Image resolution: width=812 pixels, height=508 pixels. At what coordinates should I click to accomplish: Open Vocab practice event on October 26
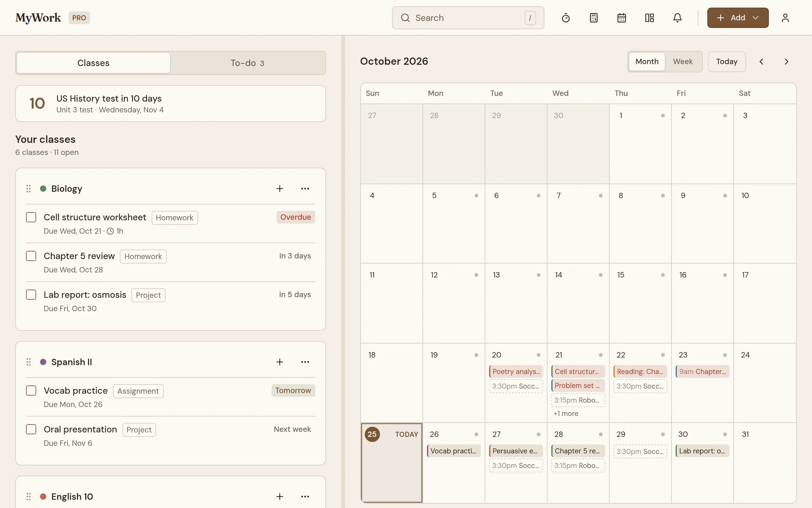pos(454,451)
